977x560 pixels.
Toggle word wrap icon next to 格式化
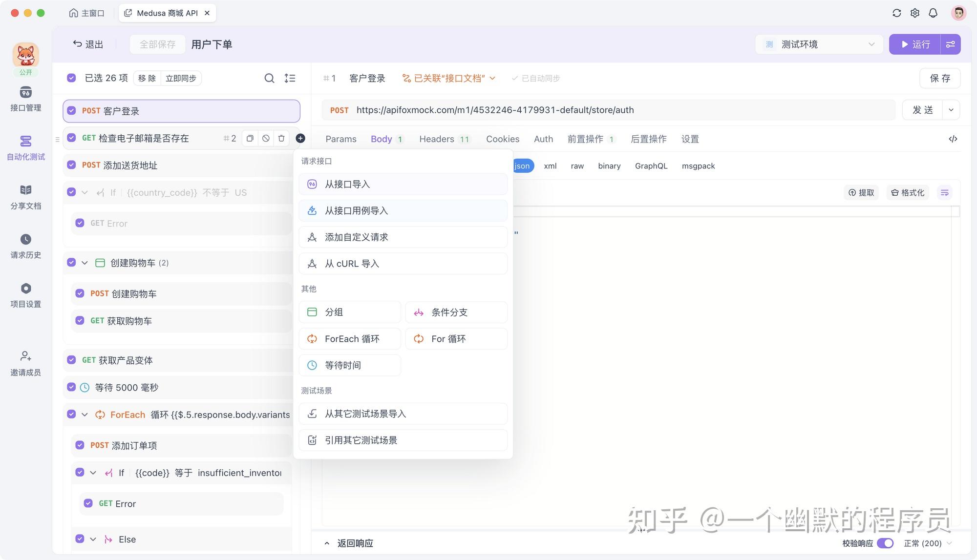click(944, 193)
